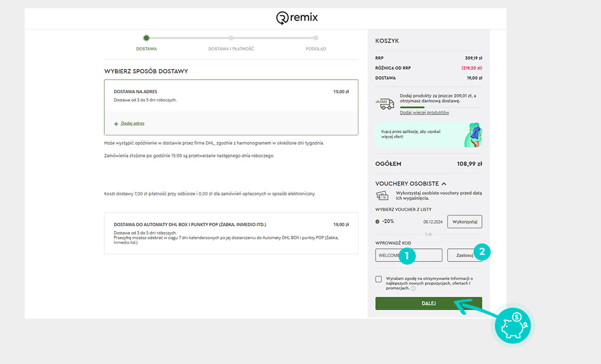Image resolution: width=601 pixels, height=364 pixels.
Task: Click the Dodaj adres link
Action: pyautogui.click(x=133, y=123)
